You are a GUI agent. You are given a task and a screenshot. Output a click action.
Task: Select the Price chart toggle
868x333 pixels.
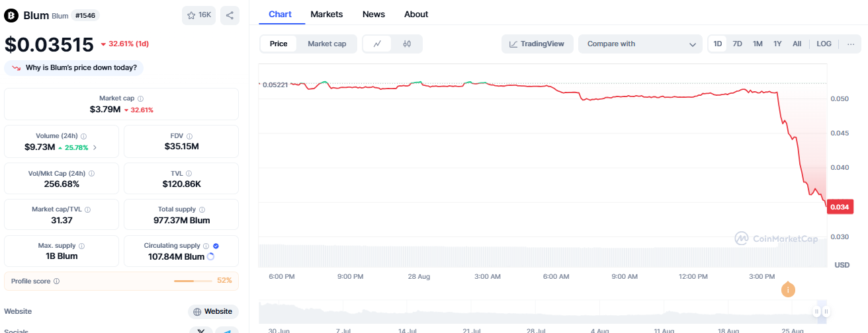(x=279, y=44)
